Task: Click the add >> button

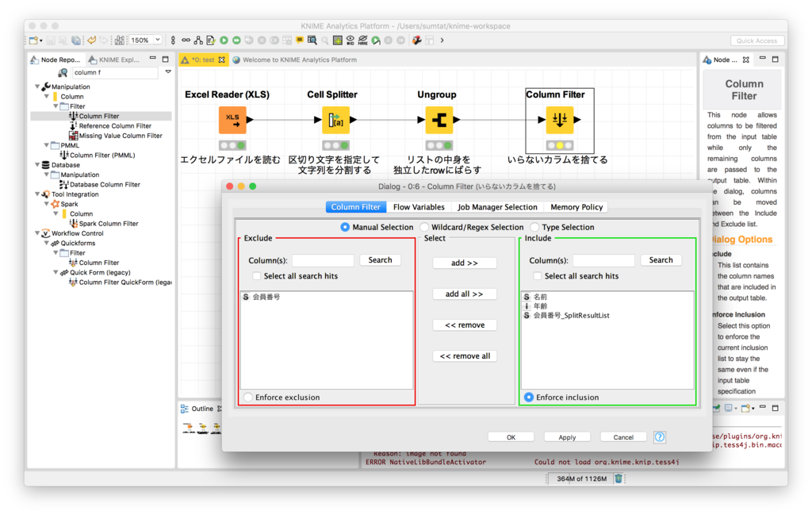Action: 465,263
